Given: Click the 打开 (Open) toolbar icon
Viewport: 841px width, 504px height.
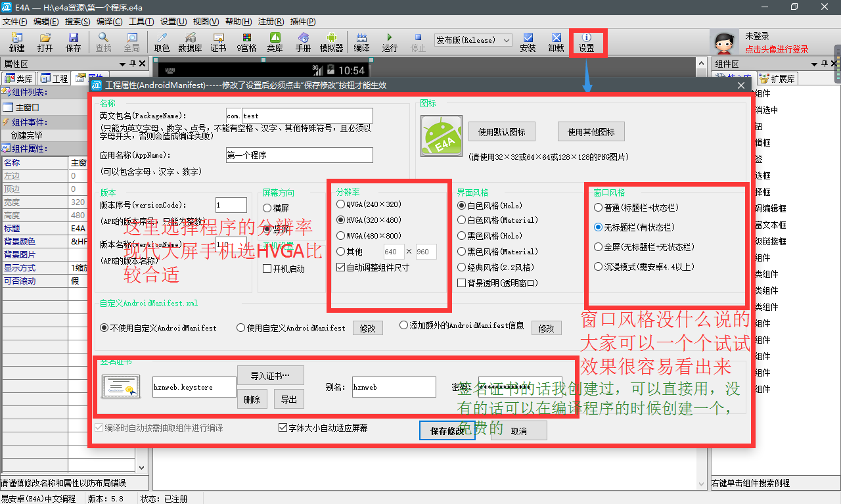Looking at the screenshot, I should point(45,42).
